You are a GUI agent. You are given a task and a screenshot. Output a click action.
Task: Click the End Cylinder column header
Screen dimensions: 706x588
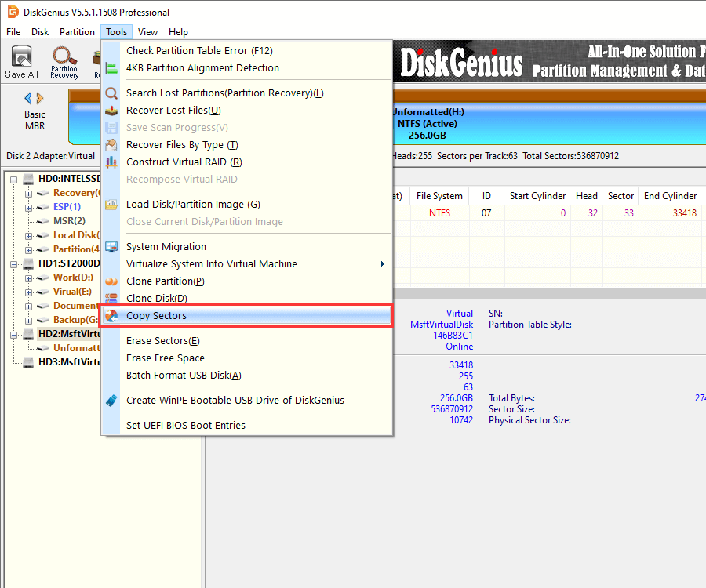(671, 196)
